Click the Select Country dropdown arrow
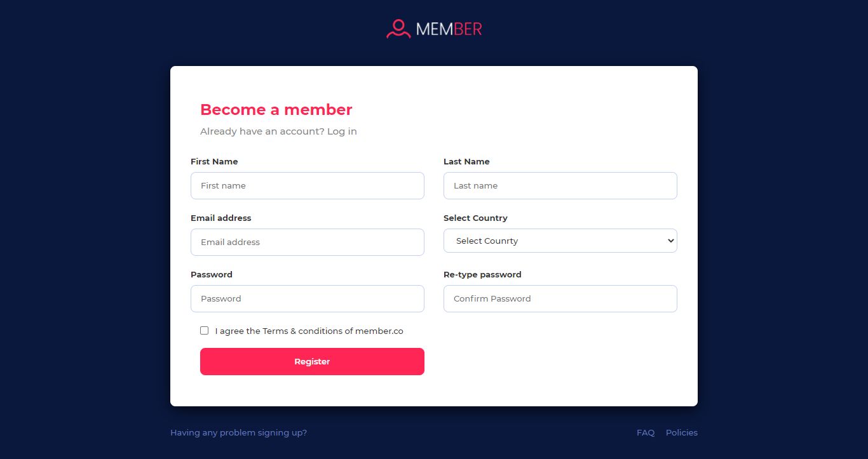 670,241
